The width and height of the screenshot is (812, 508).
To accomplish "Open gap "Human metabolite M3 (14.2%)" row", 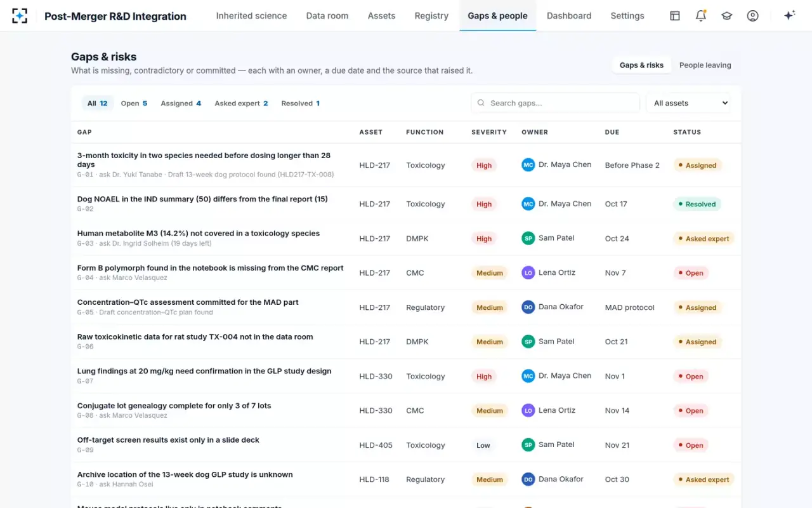I will [x=406, y=238].
